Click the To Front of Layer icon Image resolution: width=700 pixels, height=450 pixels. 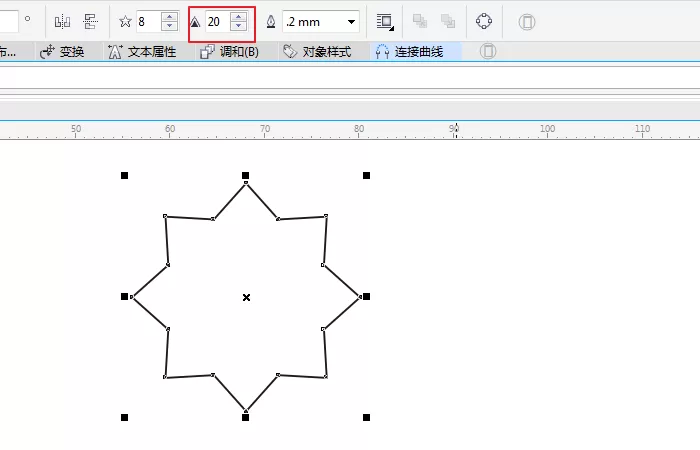point(420,21)
